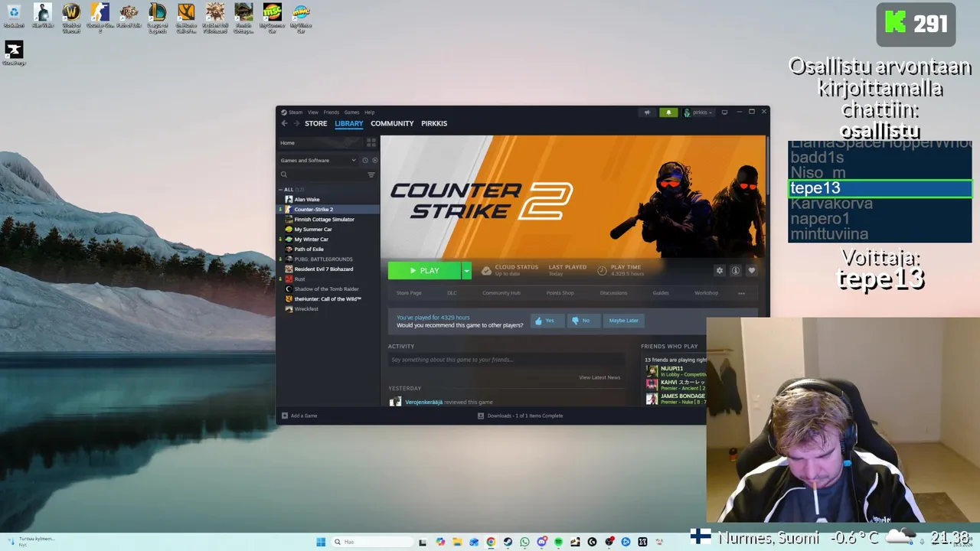
Task: Open Spotify from the taskbar
Action: (558, 542)
